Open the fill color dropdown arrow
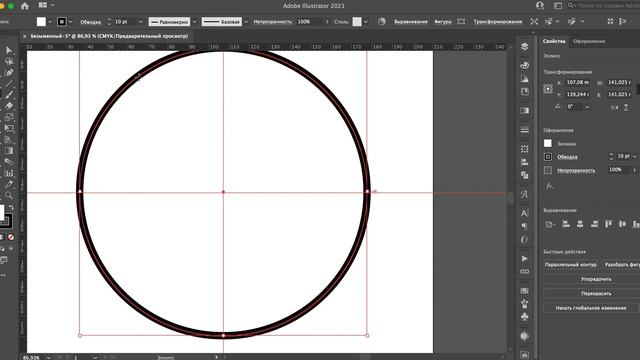This screenshot has width=640, height=360. pos(50,22)
